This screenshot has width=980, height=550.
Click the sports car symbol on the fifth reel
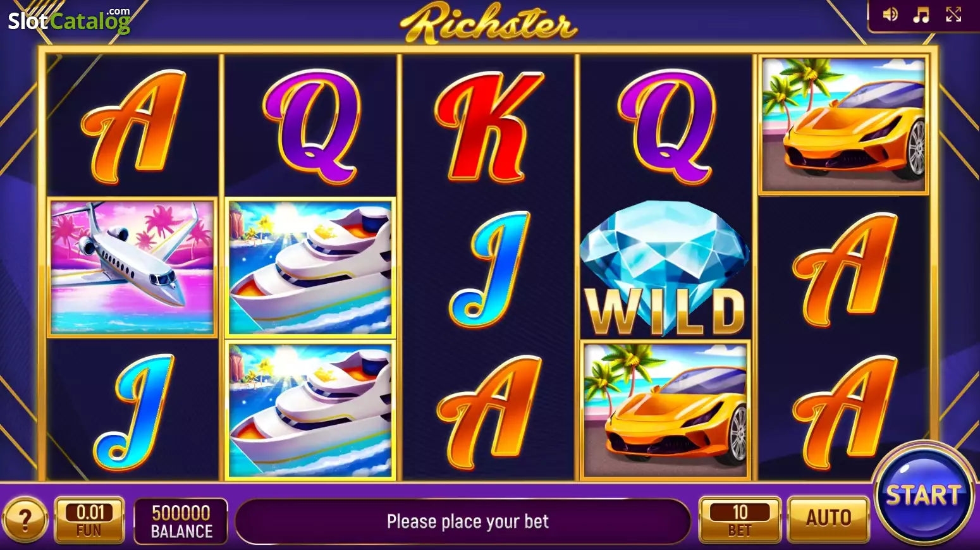point(843,125)
